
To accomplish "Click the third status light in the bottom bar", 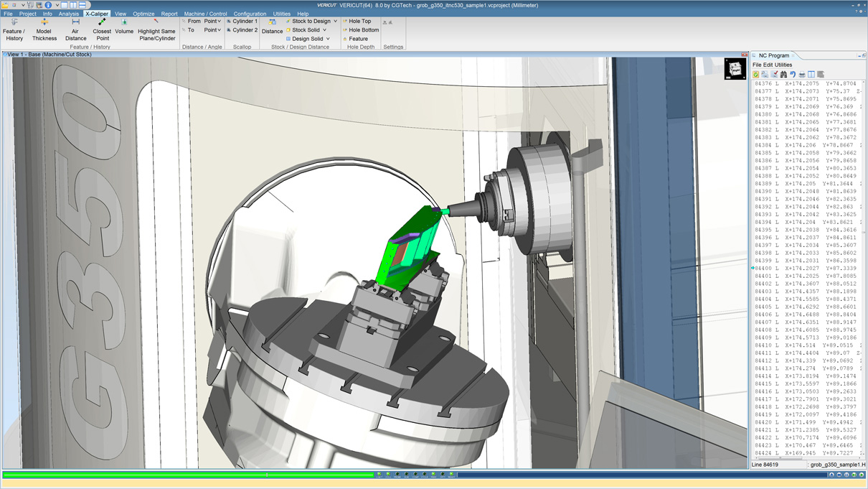I will point(397,474).
